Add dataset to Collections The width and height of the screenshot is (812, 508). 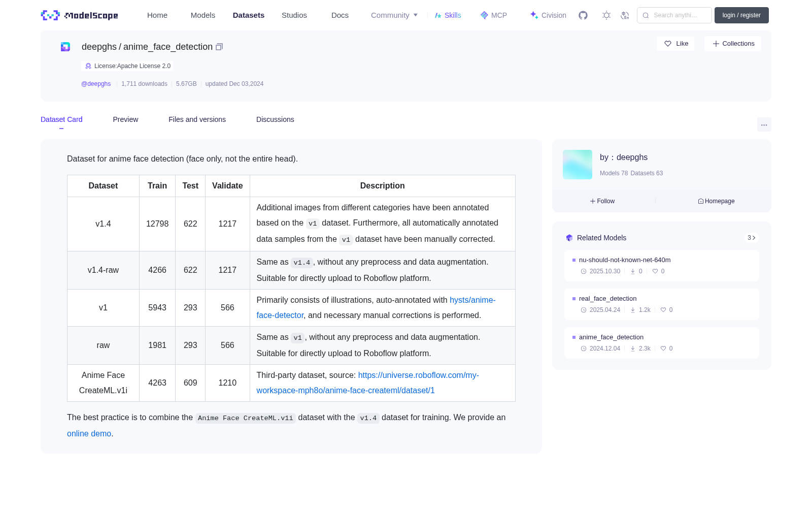(x=733, y=44)
